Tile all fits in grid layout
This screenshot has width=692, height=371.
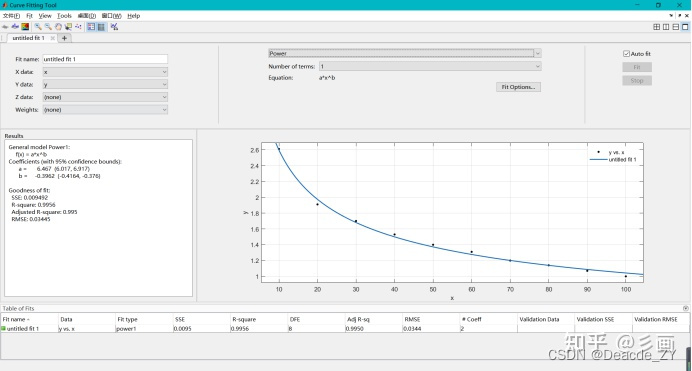pyautogui.click(x=657, y=27)
